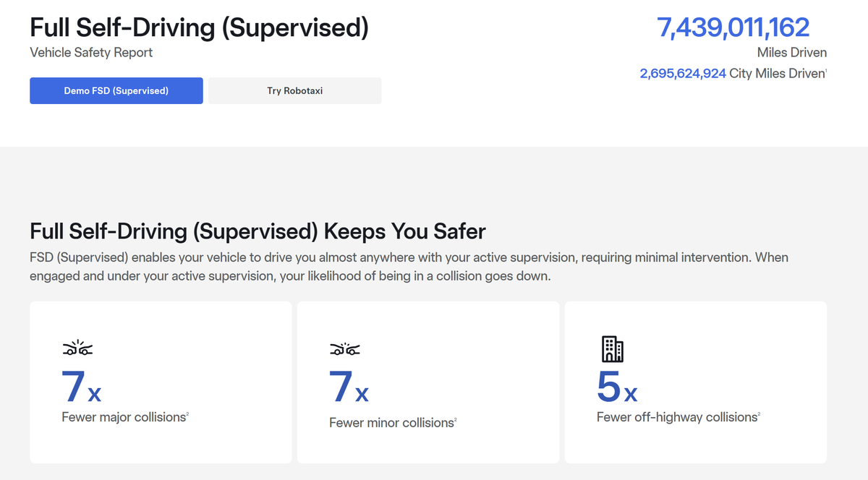Click the 2,695,624,924 city miles figure
868x480 pixels.
[683, 74]
